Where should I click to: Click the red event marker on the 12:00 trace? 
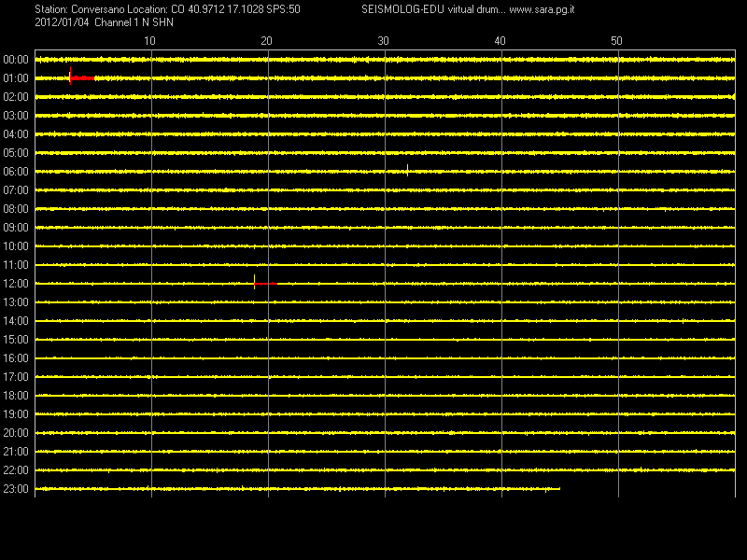pyautogui.click(x=265, y=283)
